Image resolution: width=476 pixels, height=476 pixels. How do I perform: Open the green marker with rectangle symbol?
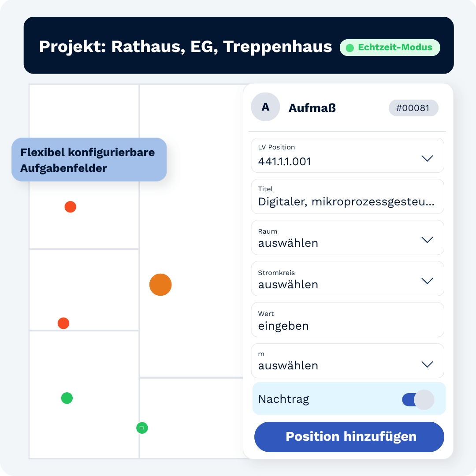click(142, 428)
